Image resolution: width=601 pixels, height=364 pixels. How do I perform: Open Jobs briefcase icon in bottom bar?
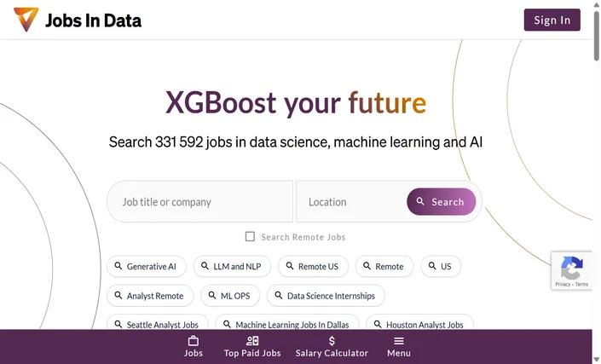194,341
